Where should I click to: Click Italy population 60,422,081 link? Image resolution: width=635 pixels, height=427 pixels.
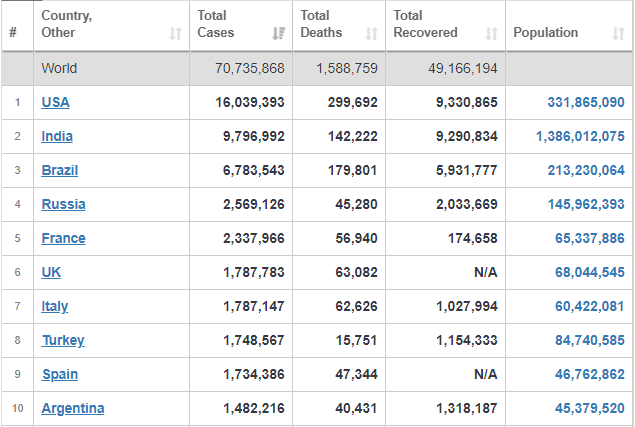tap(590, 306)
